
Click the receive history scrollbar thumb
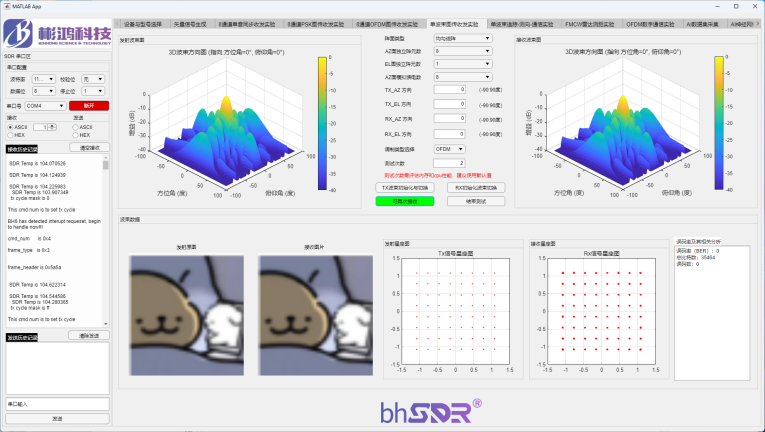point(105,165)
